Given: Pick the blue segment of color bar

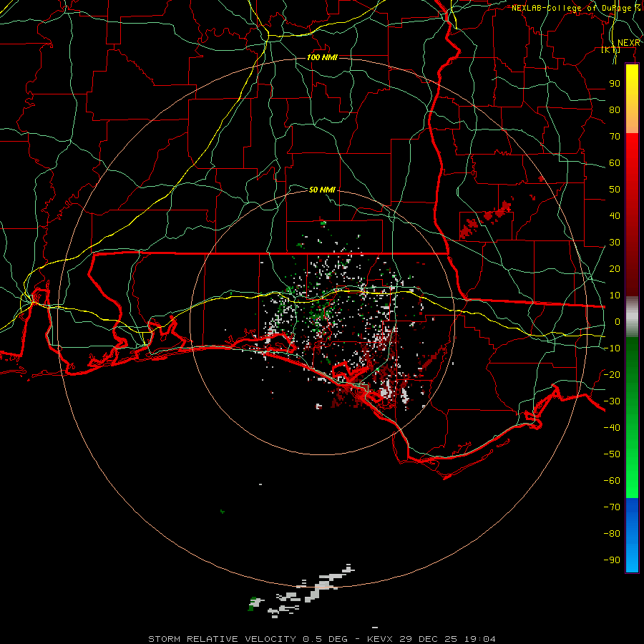Looking at the screenshot, I should tap(632, 535).
